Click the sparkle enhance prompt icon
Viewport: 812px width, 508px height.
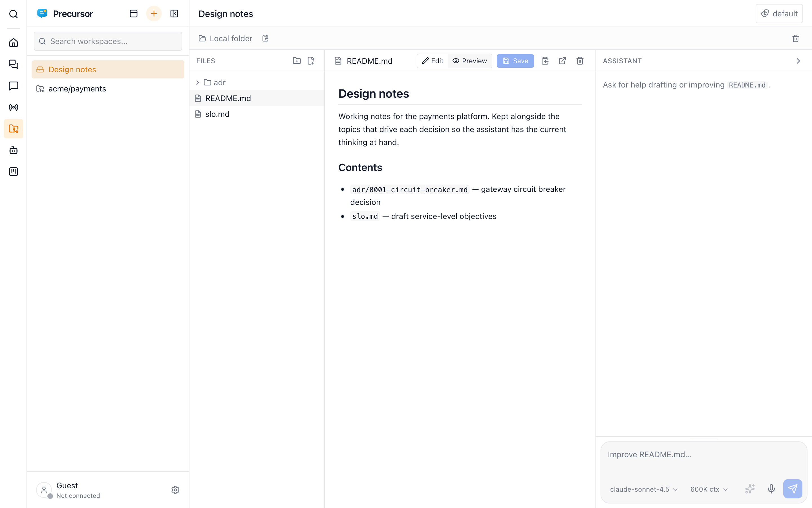coord(750,489)
